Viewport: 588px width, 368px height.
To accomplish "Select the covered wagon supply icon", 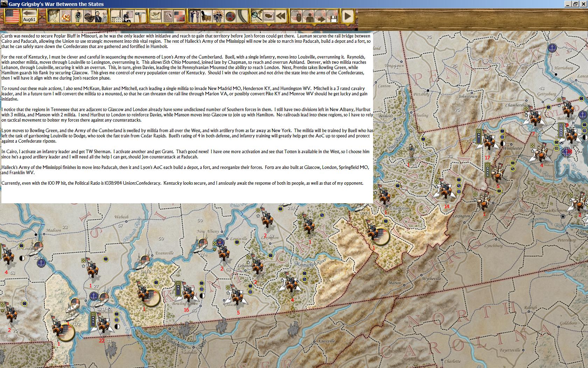I will coord(206,16).
